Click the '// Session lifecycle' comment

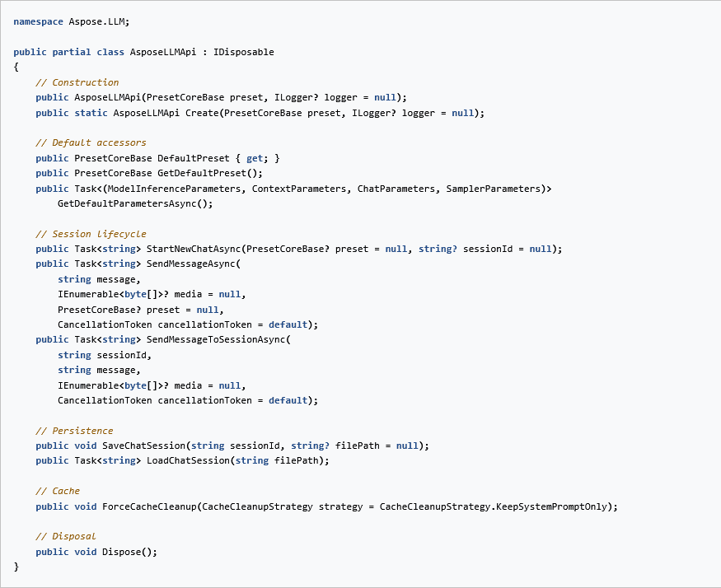coord(91,234)
